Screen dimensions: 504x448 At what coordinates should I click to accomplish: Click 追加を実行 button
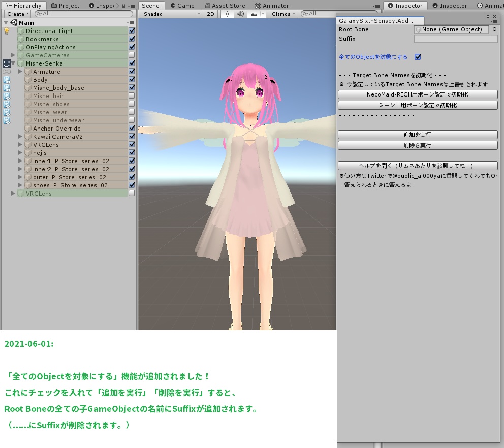coord(418,135)
